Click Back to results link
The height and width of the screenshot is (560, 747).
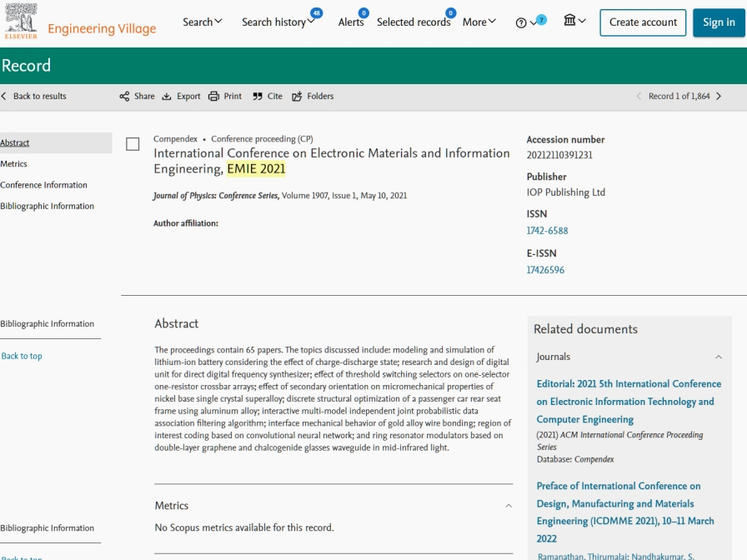(x=39, y=97)
